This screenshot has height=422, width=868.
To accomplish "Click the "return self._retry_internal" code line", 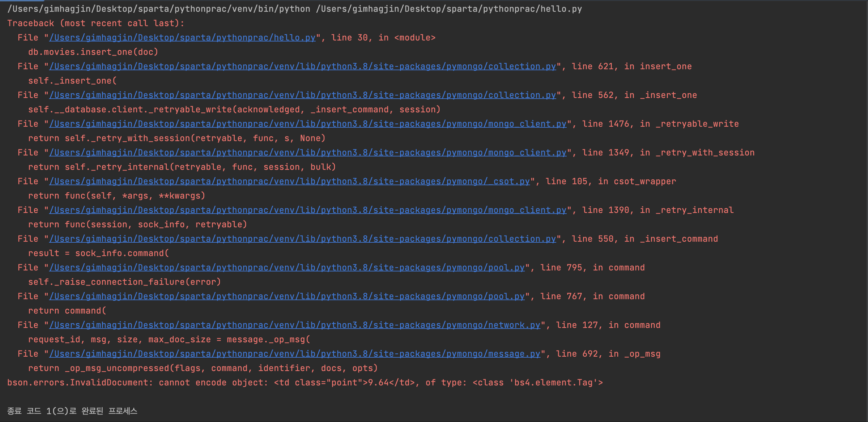I will 182,167.
